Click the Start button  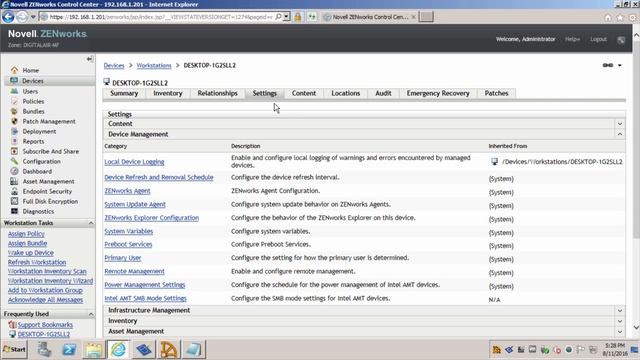[14, 349]
